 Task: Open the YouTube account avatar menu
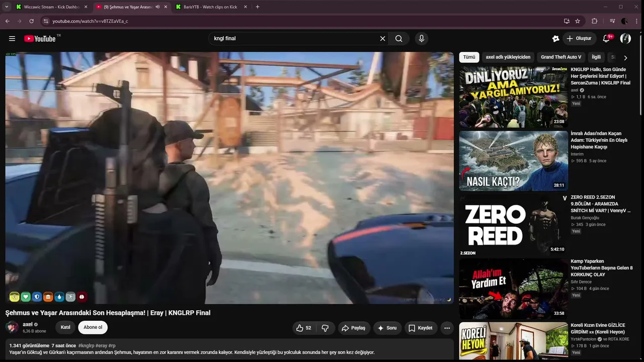point(625,39)
